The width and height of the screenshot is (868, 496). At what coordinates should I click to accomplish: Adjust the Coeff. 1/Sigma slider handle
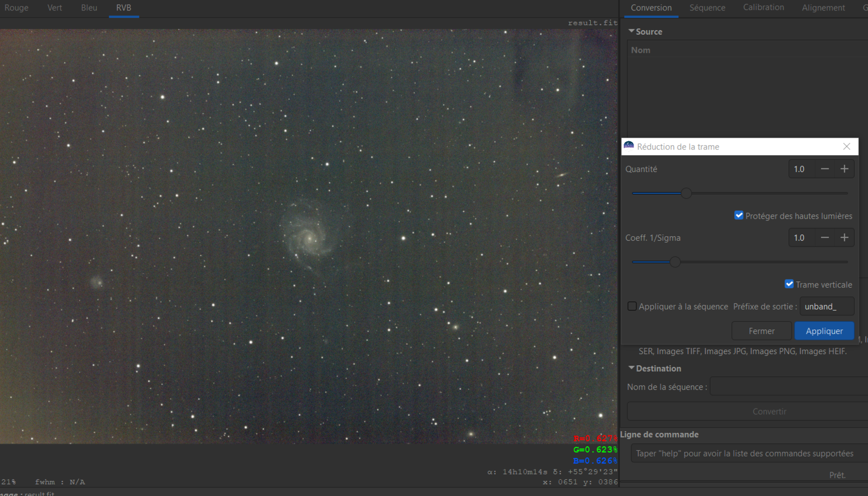pyautogui.click(x=675, y=262)
